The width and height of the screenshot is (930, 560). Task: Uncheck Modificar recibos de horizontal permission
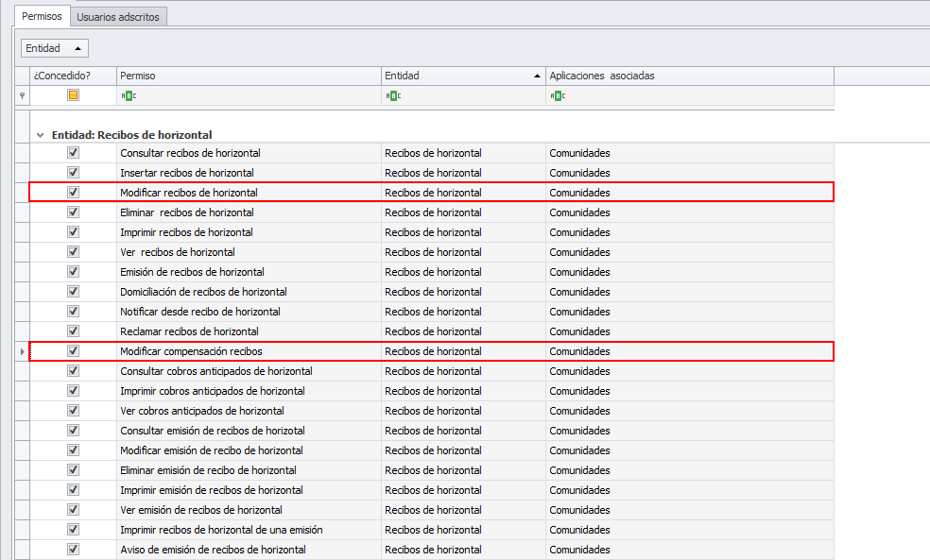tap(73, 193)
